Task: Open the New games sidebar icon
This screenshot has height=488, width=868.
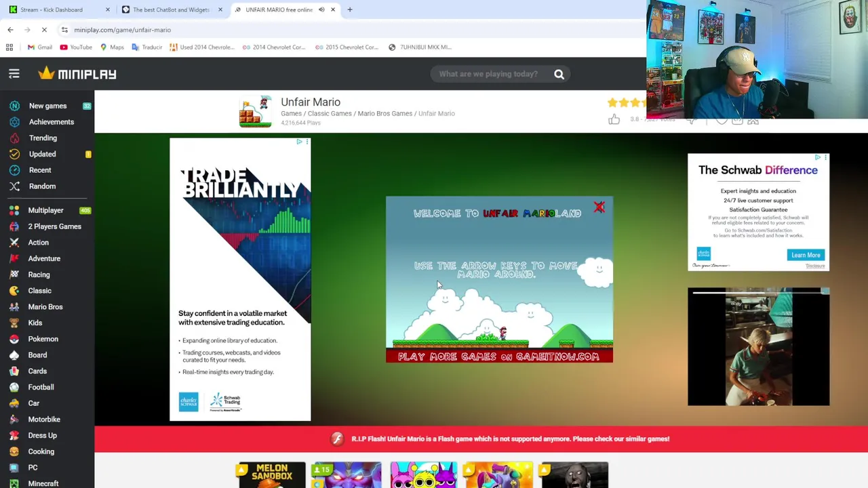Action: 14,106
